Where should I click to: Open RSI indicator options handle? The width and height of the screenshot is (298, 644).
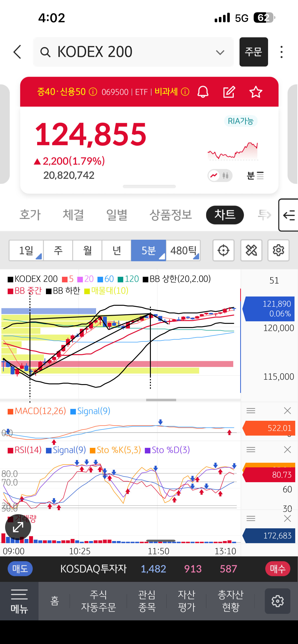pos(251,450)
